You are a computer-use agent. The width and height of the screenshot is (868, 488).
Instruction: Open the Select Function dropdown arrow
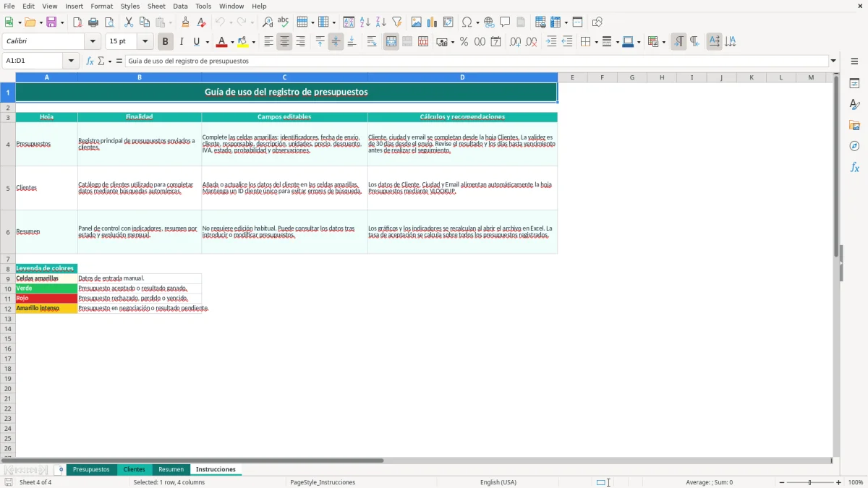[x=110, y=61]
